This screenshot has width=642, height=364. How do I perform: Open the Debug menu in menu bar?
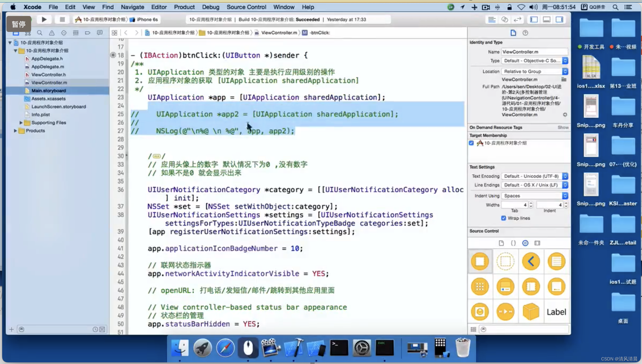coord(210,7)
